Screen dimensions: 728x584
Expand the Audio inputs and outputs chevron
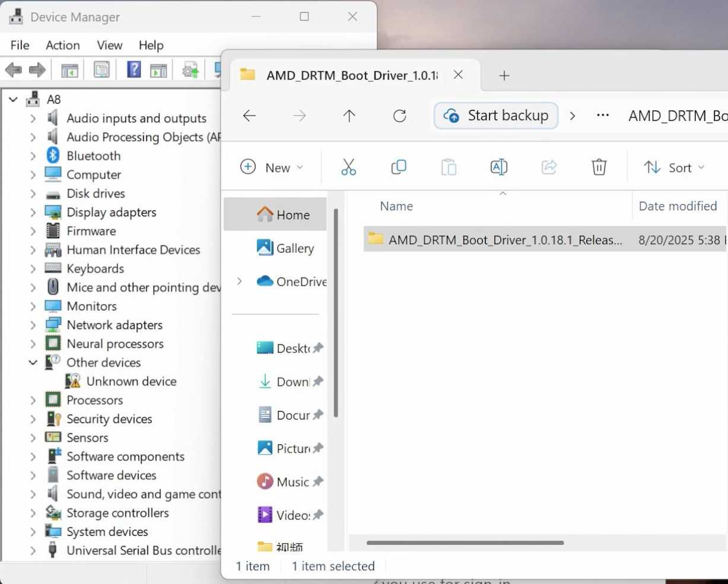tap(33, 119)
